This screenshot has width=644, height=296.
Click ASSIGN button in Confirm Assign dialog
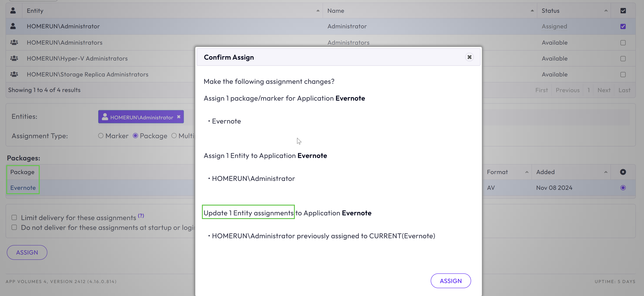tap(450, 281)
